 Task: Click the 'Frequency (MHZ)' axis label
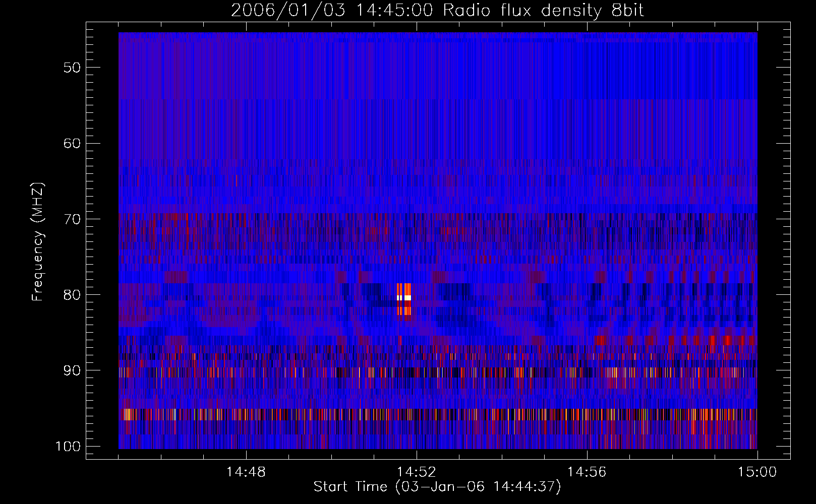38,242
